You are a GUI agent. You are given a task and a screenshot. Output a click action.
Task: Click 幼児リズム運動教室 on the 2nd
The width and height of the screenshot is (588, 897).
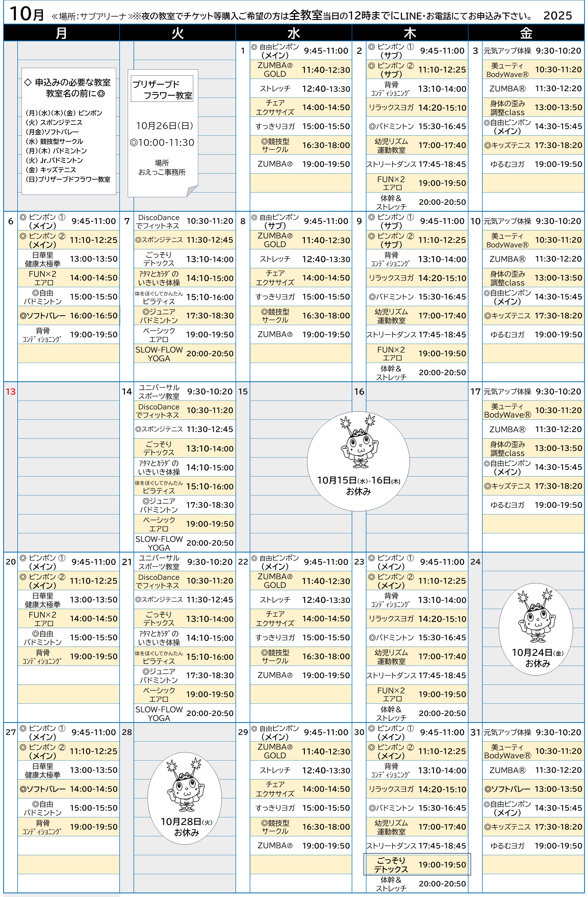click(391, 145)
